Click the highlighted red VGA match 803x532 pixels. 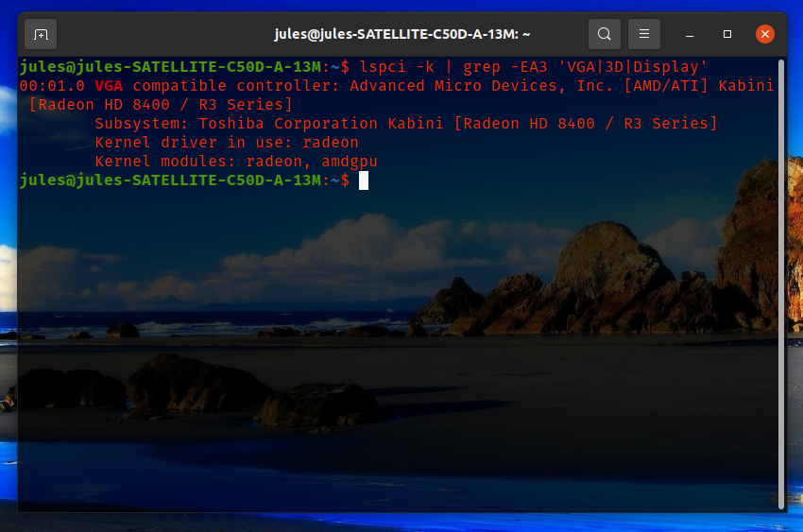point(109,86)
